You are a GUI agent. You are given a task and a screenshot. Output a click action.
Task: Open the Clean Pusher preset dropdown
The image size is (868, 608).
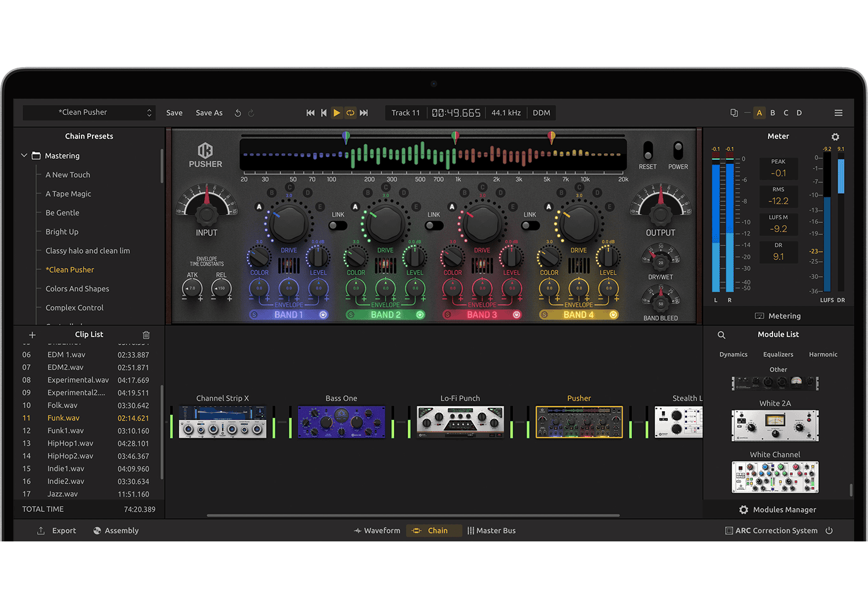pyautogui.click(x=89, y=112)
